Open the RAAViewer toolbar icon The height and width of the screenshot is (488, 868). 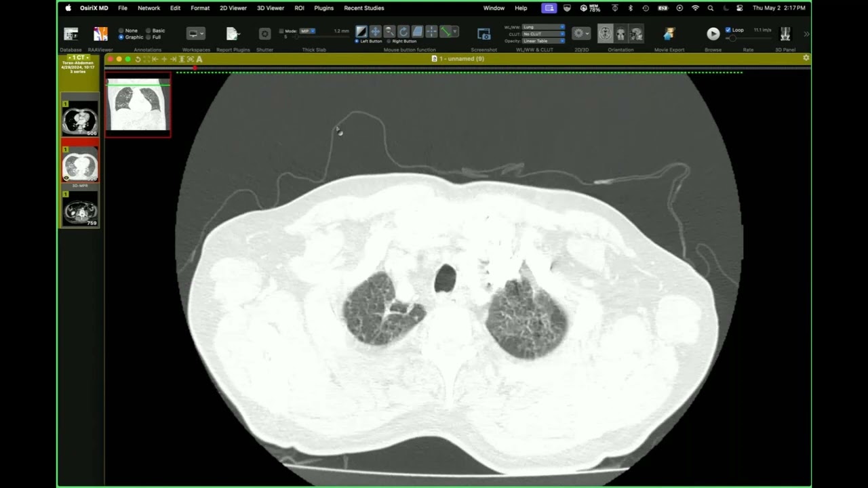tap(100, 34)
